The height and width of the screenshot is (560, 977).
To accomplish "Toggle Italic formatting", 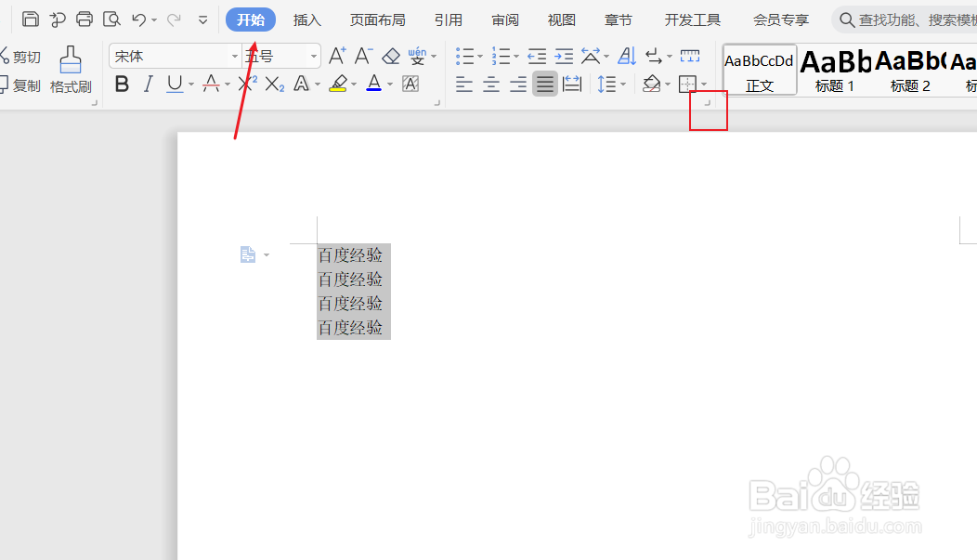I will pyautogui.click(x=148, y=84).
